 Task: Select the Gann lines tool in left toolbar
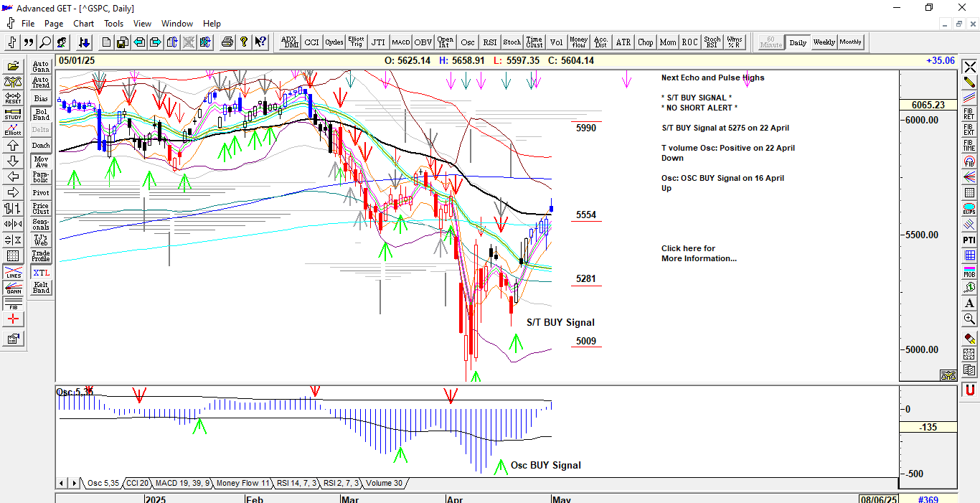click(13, 288)
